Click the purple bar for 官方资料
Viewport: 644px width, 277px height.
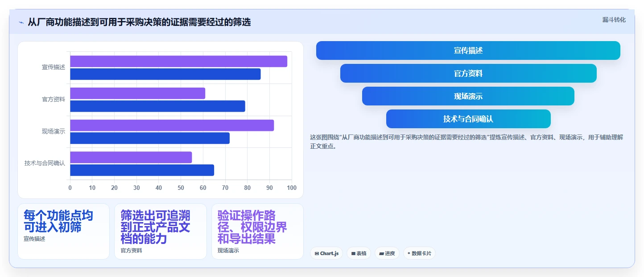pyautogui.click(x=137, y=93)
